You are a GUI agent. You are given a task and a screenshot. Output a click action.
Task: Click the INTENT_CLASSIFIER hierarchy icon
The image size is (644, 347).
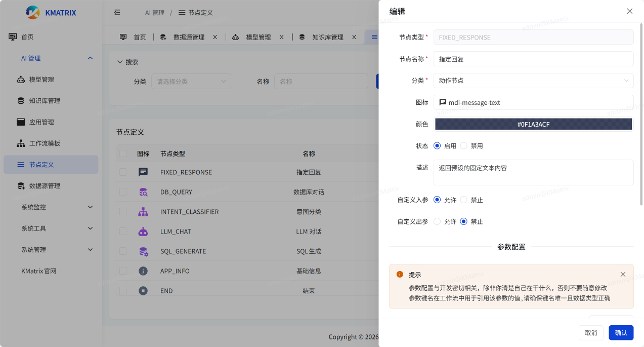click(143, 212)
